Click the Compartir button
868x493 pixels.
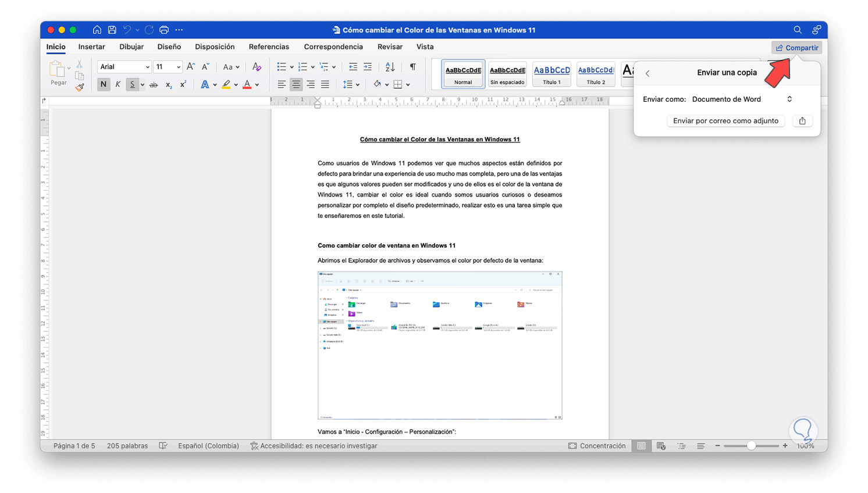click(x=796, y=48)
